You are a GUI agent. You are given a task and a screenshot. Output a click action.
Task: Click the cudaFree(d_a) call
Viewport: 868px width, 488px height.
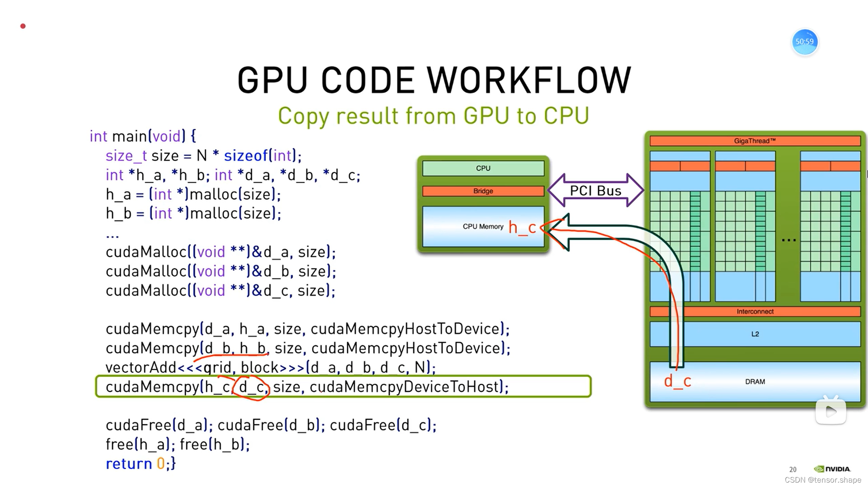159,425
